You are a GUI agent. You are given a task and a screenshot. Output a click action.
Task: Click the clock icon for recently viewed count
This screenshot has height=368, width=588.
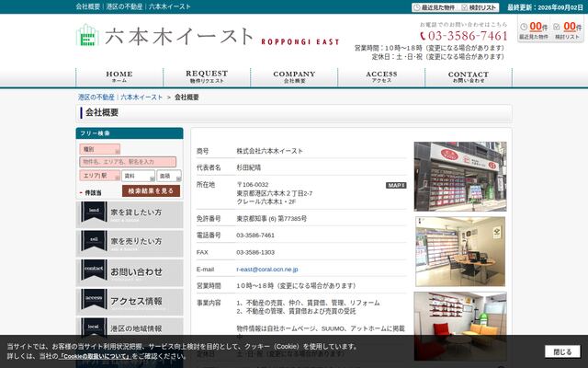(524, 27)
